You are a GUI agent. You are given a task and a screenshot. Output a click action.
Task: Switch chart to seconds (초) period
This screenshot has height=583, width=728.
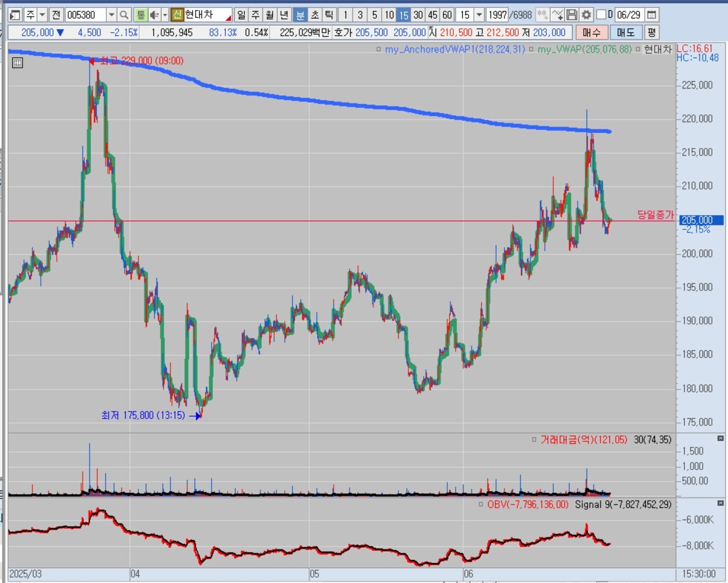click(x=315, y=15)
